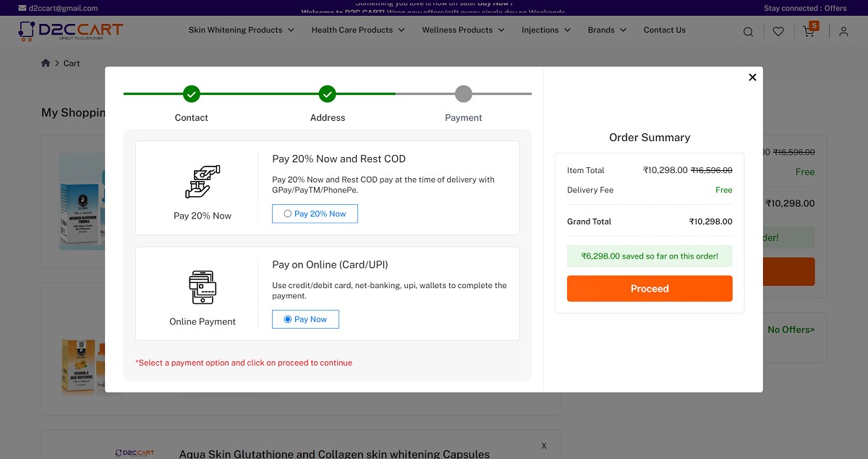Click the Cart breadcrumb label
The width and height of the screenshot is (868, 459).
pos(72,63)
